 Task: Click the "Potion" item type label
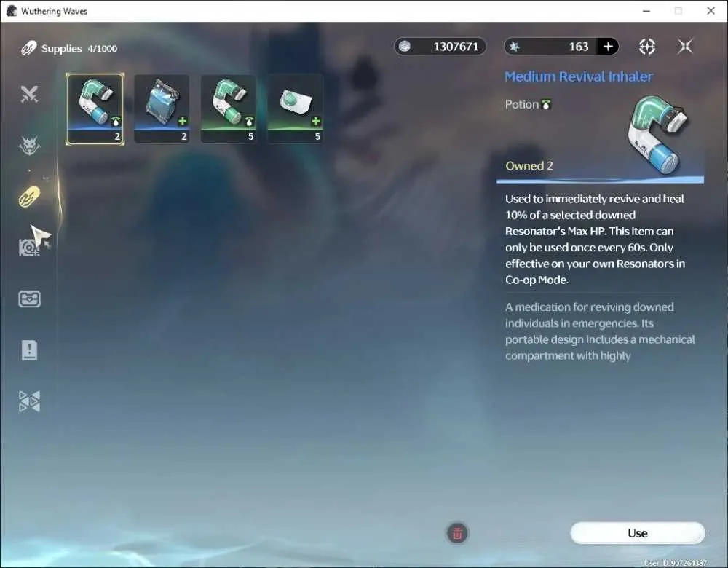(522, 104)
